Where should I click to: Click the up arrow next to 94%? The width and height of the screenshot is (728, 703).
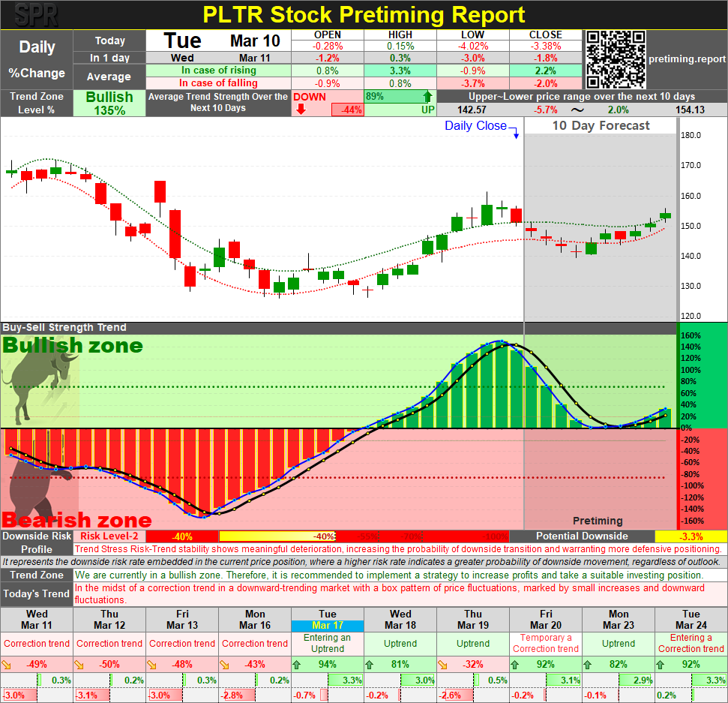click(297, 665)
